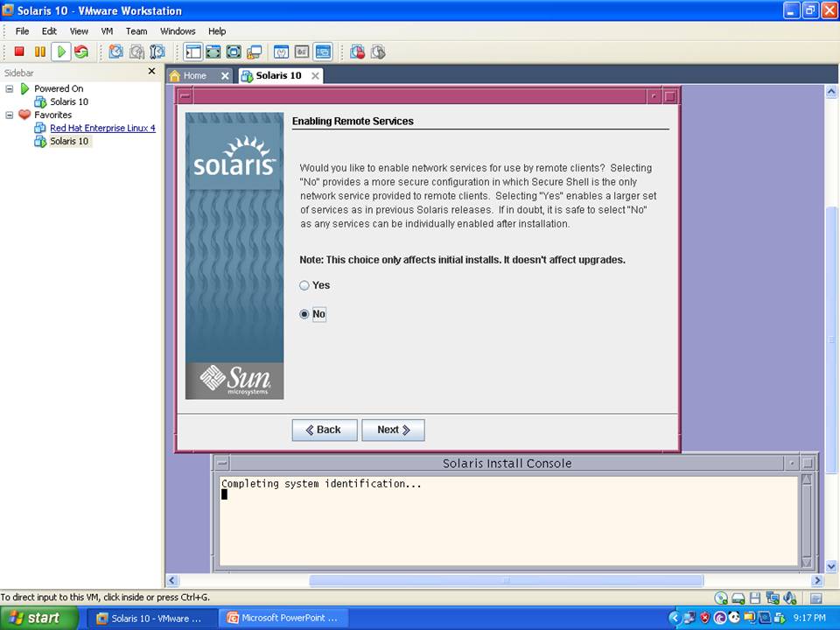Viewport: 840px width, 630px height.
Task: Click the Back button in installer
Action: point(324,430)
